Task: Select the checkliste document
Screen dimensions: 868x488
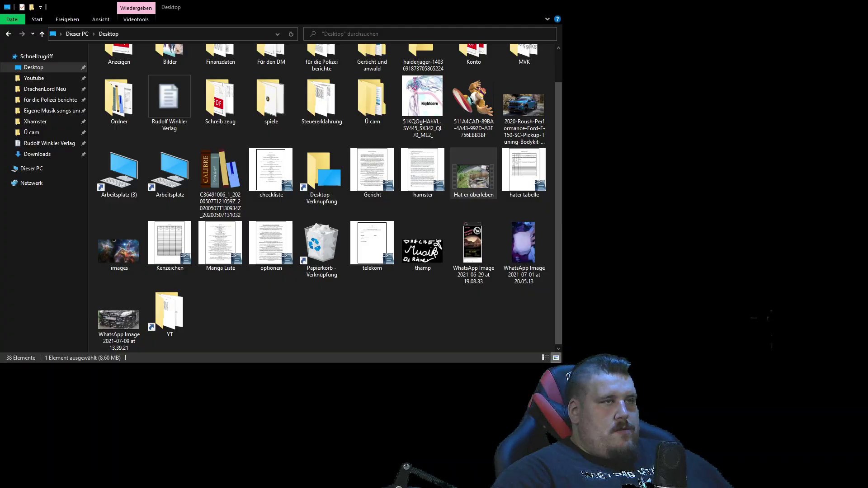Action: click(x=271, y=169)
